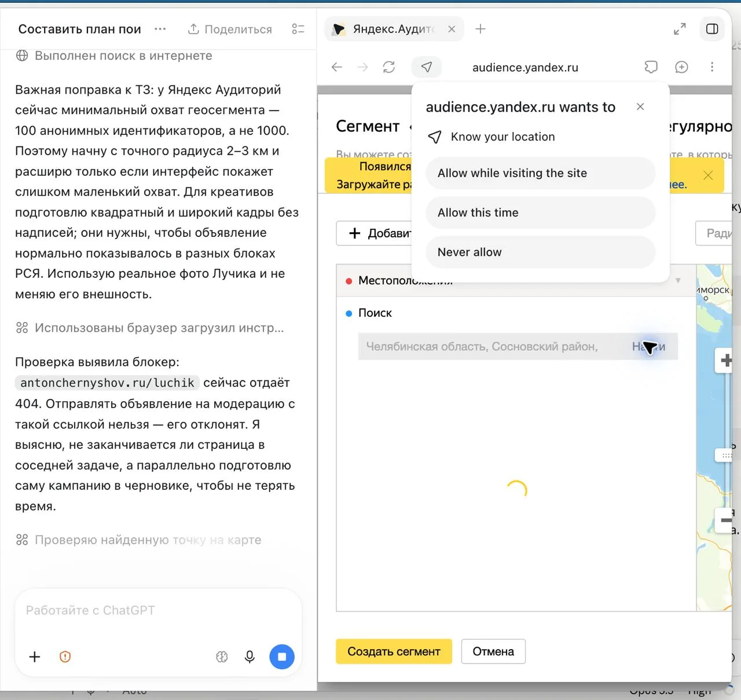The width and height of the screenshot is (741, 700).
Task: Focus the 'Работайте с ChatGPT' input field
Action: [158, 610]
